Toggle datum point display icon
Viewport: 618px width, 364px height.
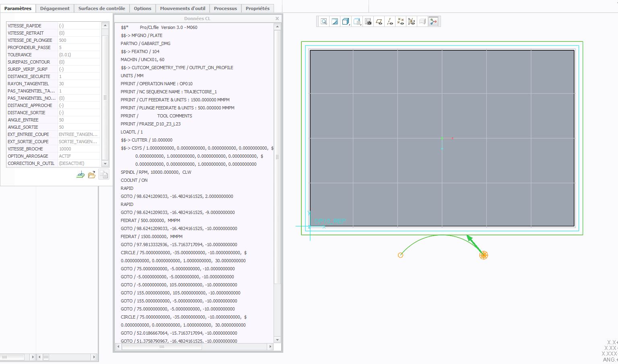point(401,22)
